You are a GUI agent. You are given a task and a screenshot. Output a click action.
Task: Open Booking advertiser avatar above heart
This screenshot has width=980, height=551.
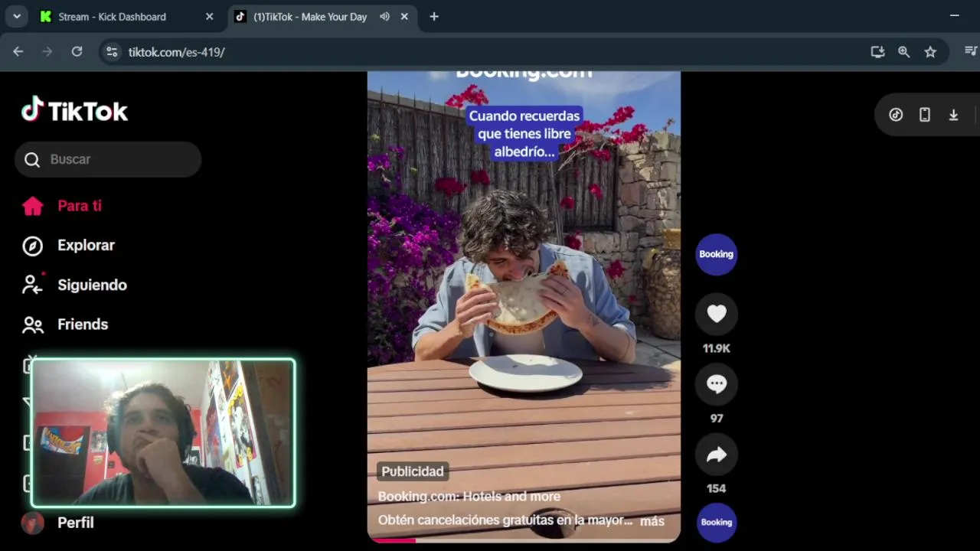point(717,254)
